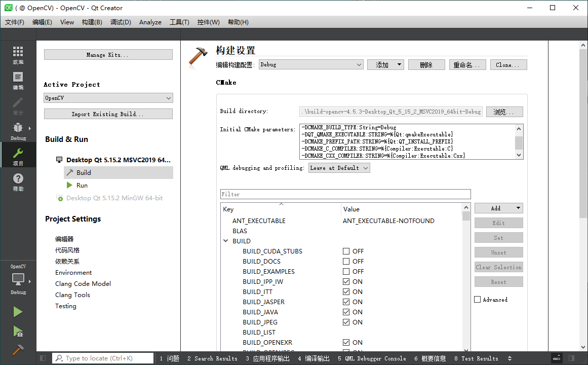
Task: Uncheck BUILD_IPP_IW checkbox
Action: (346, 282)
